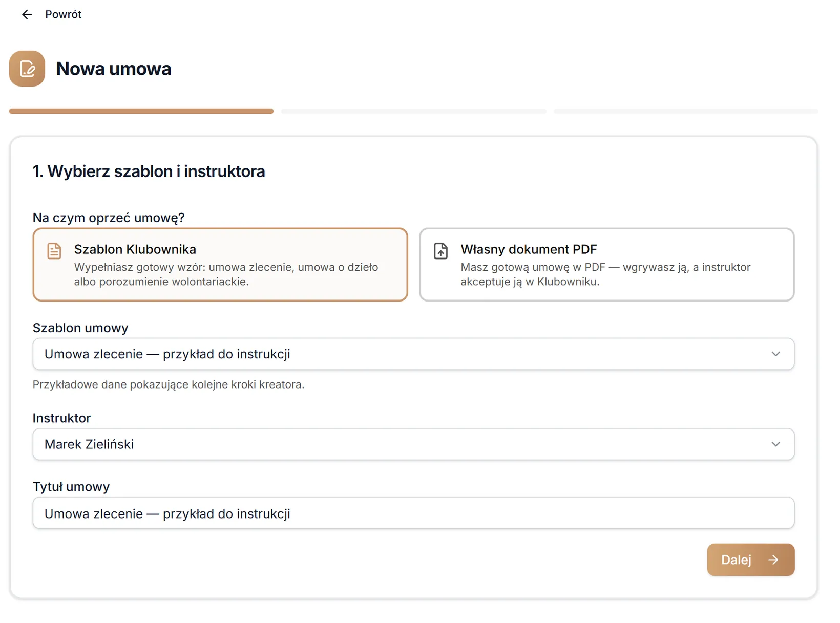Click the second progress step bar
840x623 pixels.
(x=413, y=111)
